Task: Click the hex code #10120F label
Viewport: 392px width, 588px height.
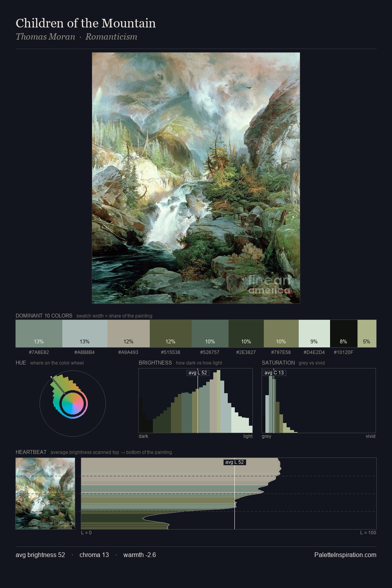Action: tap(343, 352)
